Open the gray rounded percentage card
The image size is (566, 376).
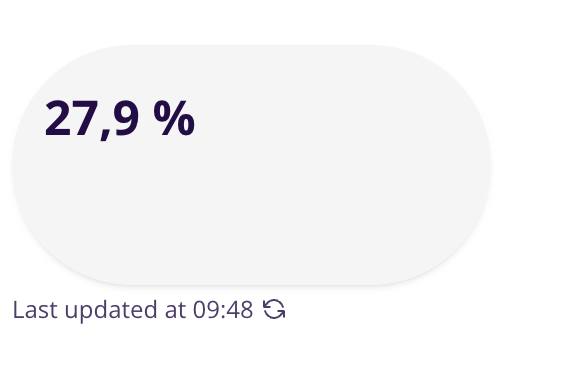[x=251, y=165]
